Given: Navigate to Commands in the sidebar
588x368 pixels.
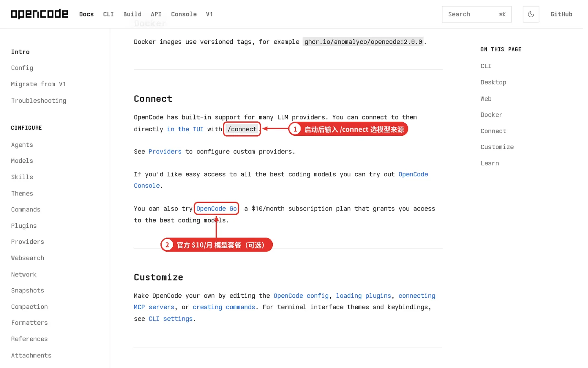Looking at the screenshot, I should point(26,209).
